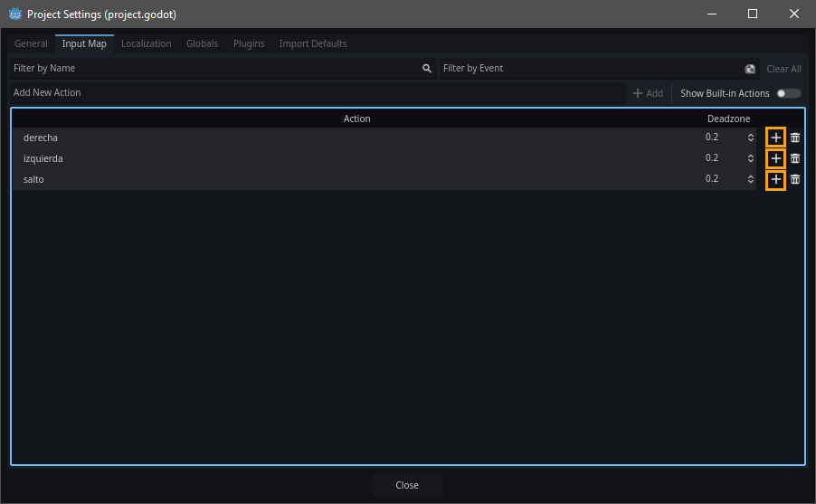The image size is (816, 504).
Task: Add an event to the salto action
Action: (x=775, y=179)
